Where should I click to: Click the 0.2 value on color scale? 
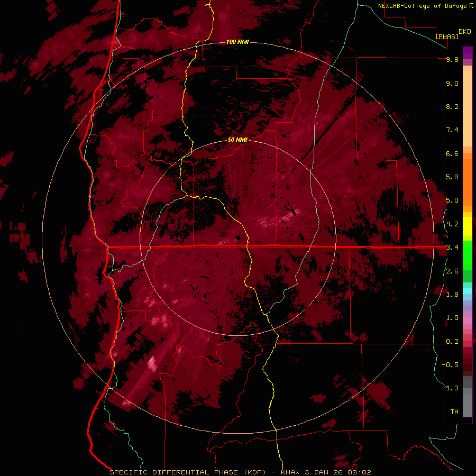452,342
